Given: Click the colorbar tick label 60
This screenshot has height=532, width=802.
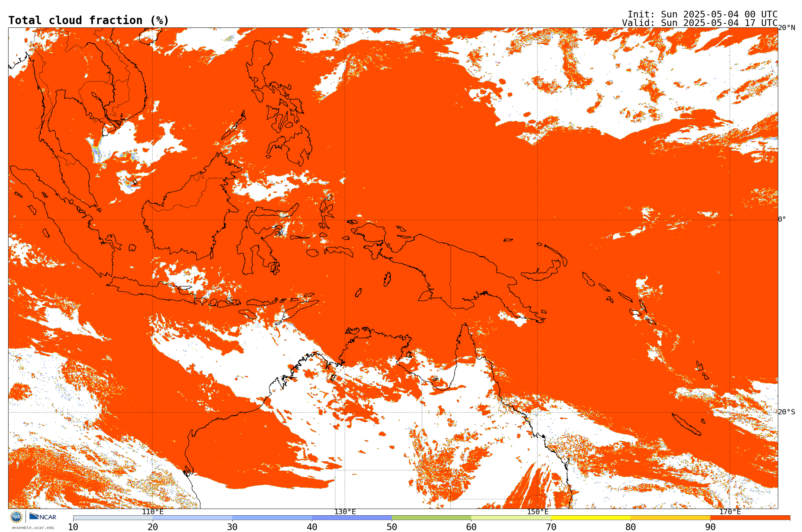Looking at the screenshot, I should (x=471, y=527).
